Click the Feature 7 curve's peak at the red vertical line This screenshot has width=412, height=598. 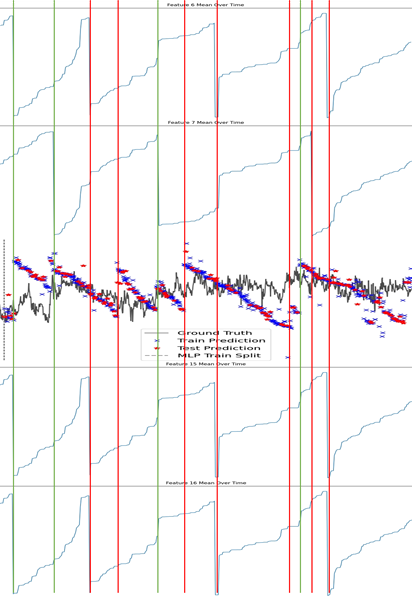tap(311, 132)
